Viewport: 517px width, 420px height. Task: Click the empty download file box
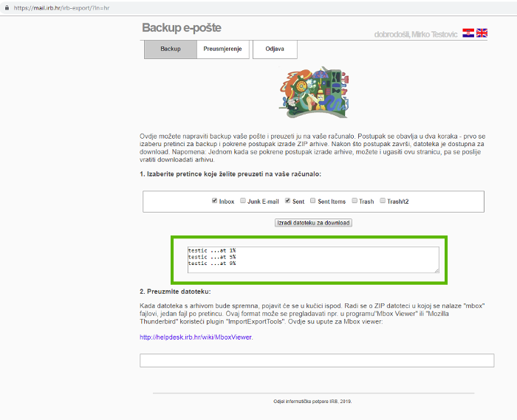[x=316, y=360]
